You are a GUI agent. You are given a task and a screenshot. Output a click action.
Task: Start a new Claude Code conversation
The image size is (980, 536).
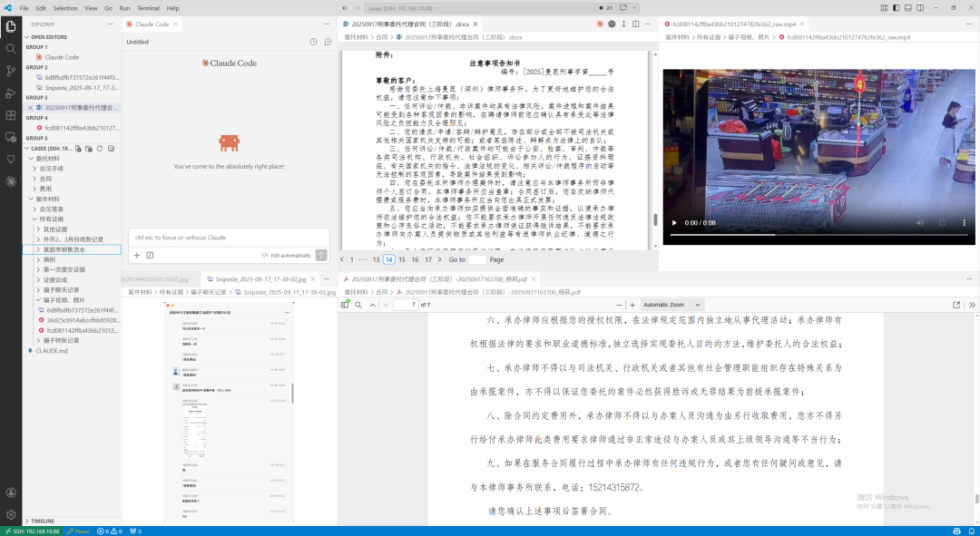tap(328, 42)
